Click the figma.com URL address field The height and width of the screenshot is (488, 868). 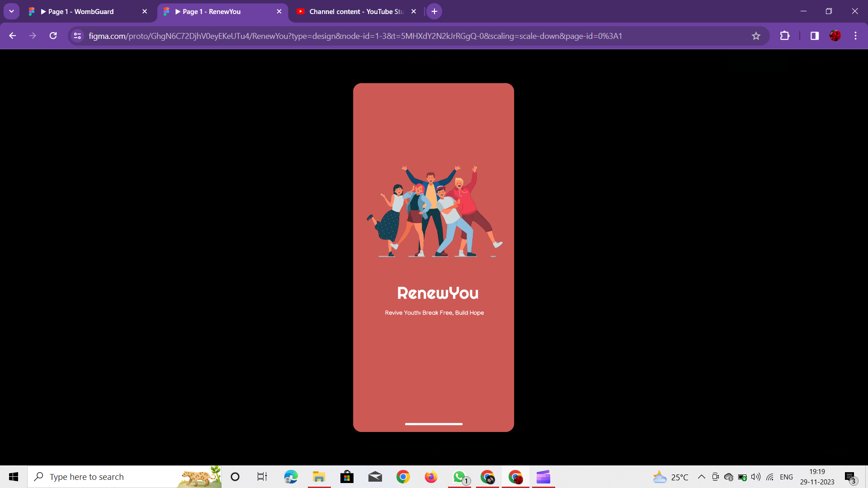coord(355,36)
